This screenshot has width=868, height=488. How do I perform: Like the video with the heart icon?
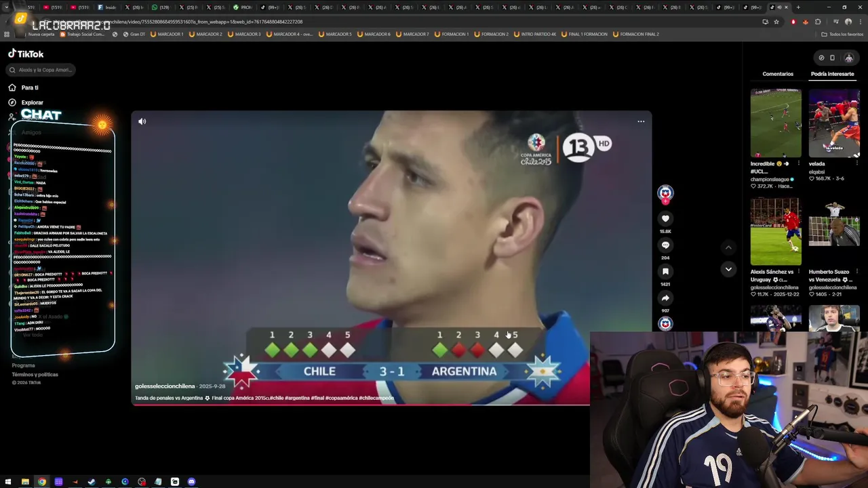pos(665,218)
